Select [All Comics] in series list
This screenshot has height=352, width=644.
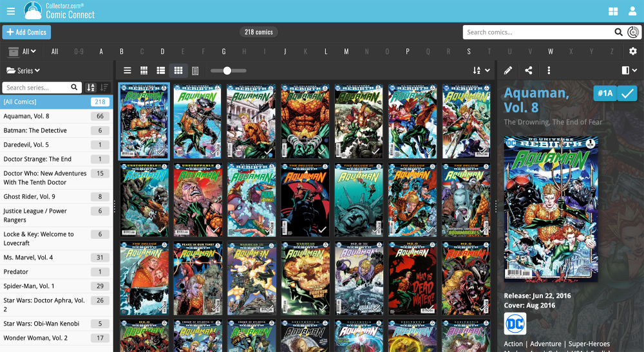56,102
